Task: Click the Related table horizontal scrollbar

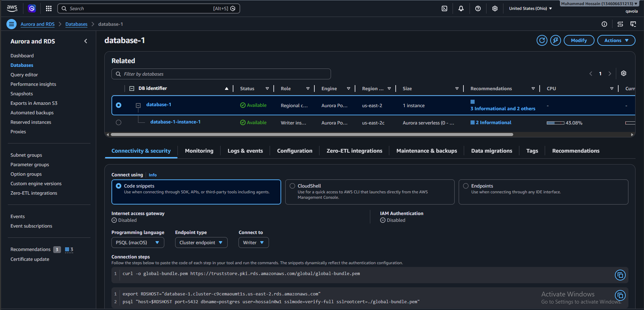Action: pos(312,135)
